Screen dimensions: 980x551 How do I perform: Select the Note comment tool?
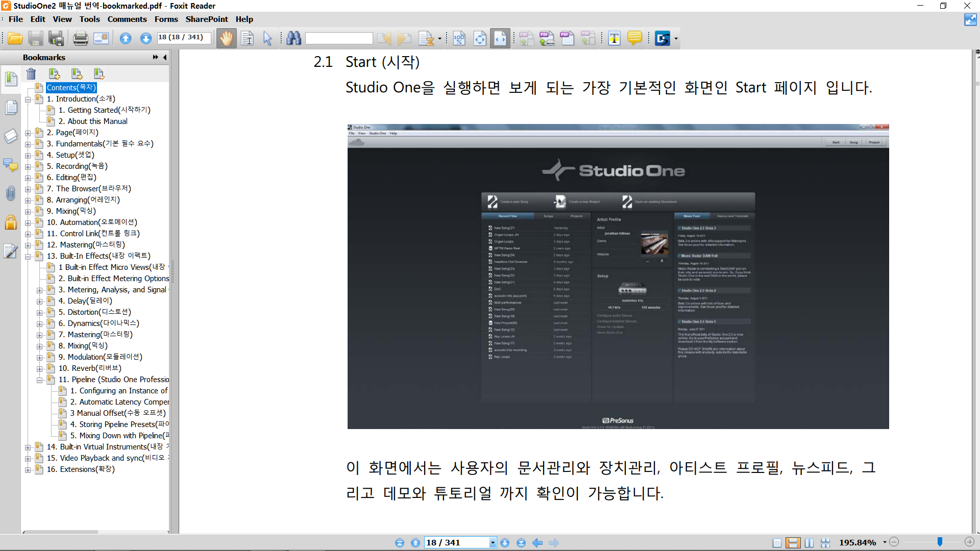[x=634, y=38]
